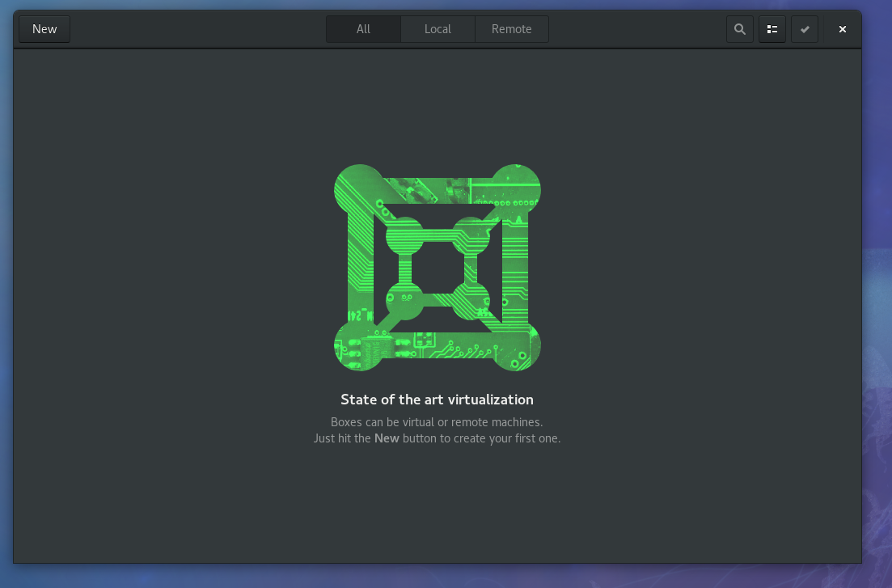Viewport: 892px width, 588px height.
Task: Switch to the Remote tab
Action: [511, 29]
